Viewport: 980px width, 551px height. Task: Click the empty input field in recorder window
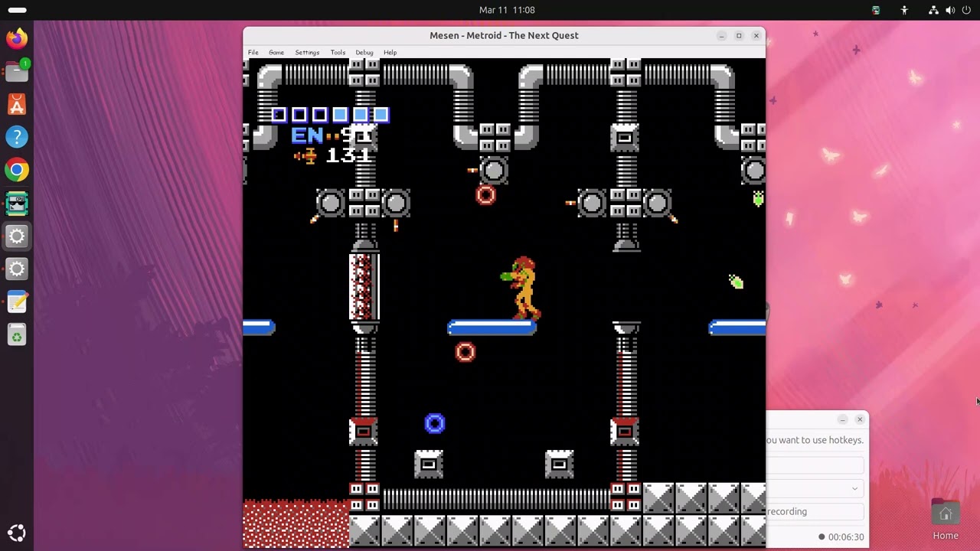tap(815, 465)
